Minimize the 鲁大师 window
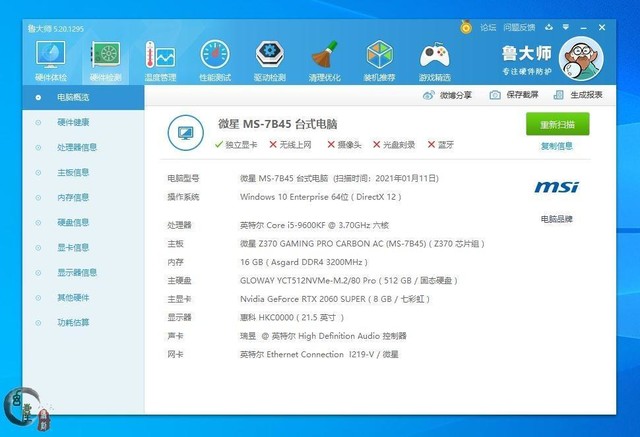 (x=584, y=27)
